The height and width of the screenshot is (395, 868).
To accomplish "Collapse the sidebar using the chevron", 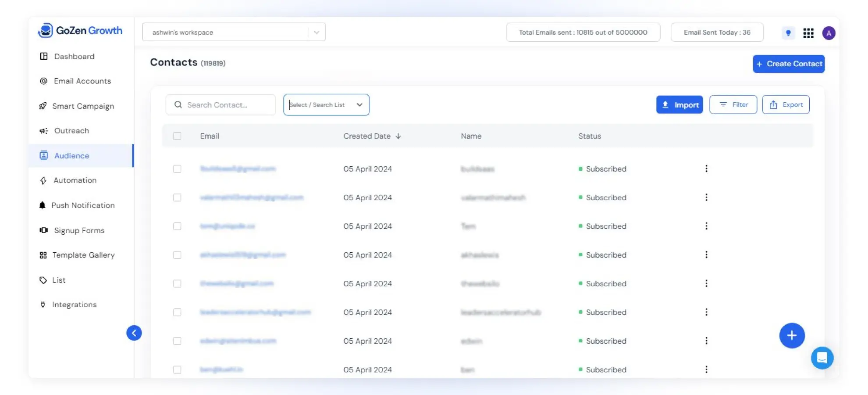I will click(x=134, y=333).
